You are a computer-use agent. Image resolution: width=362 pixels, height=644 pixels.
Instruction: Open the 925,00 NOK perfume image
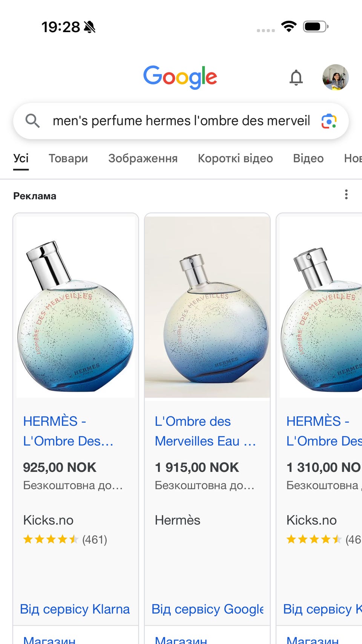[x=76, y=306]
